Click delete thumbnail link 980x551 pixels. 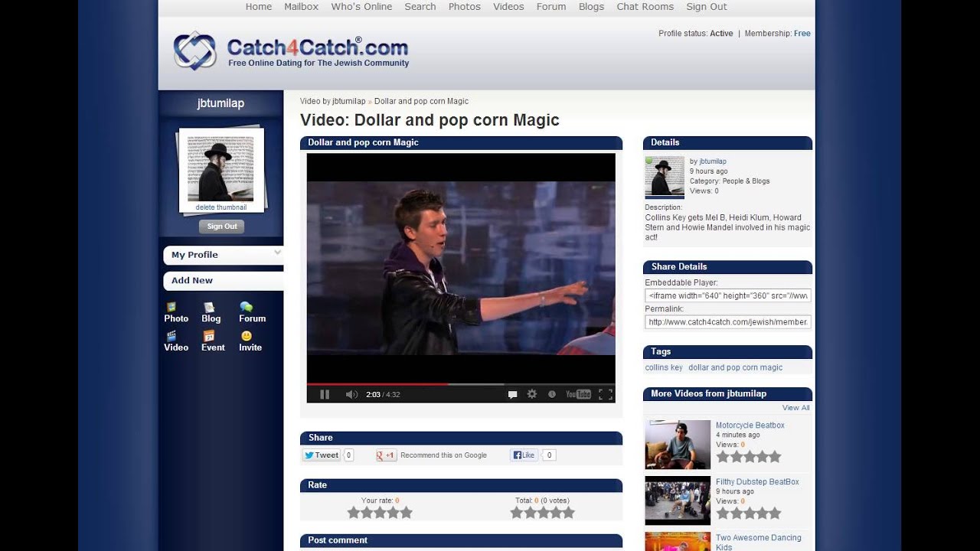click(221, 207)
